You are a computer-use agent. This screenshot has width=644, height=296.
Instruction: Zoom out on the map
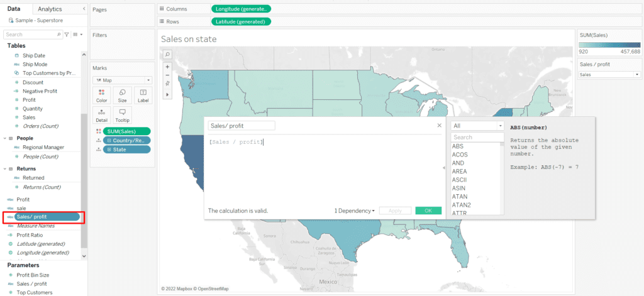167,75
